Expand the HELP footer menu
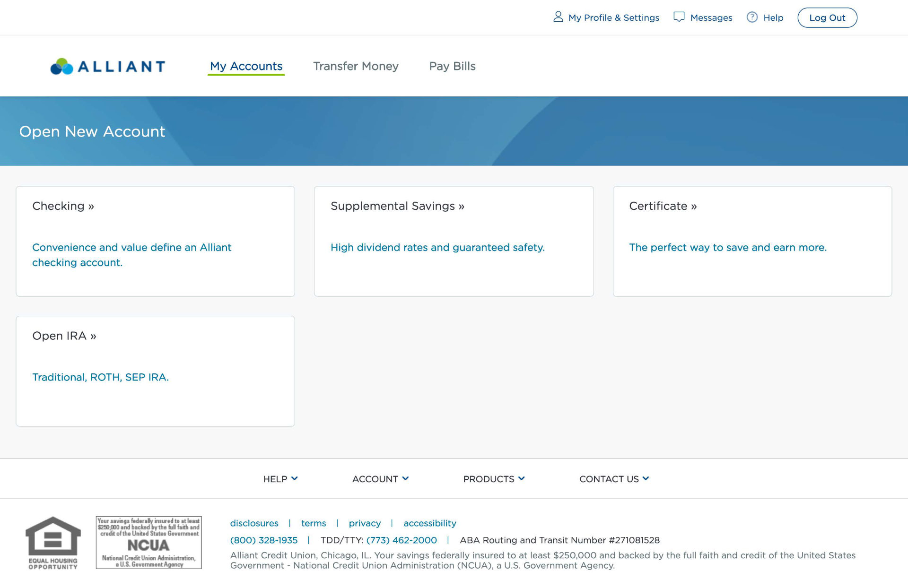The height and width of the screenshot is (588, 908). 280,479
